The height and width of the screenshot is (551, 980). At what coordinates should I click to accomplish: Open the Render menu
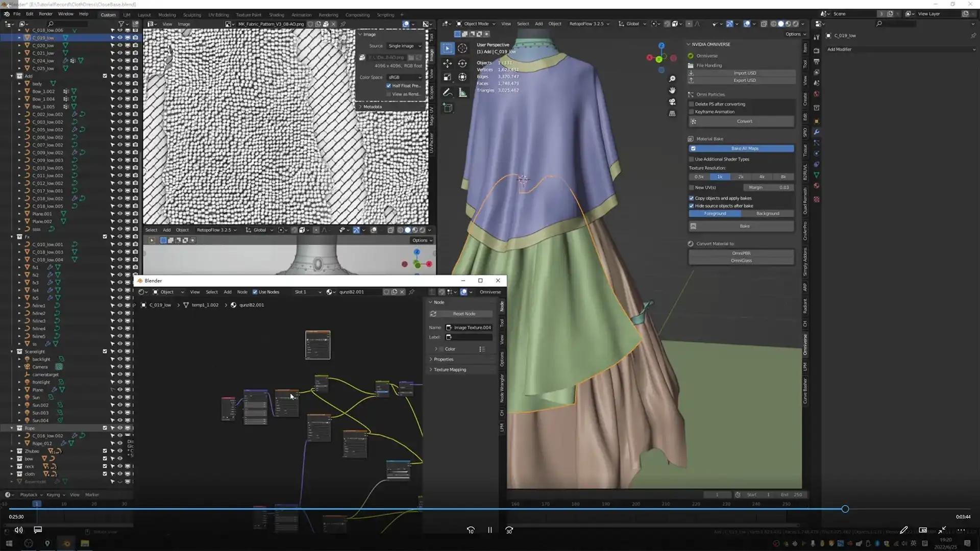point(45,14)
